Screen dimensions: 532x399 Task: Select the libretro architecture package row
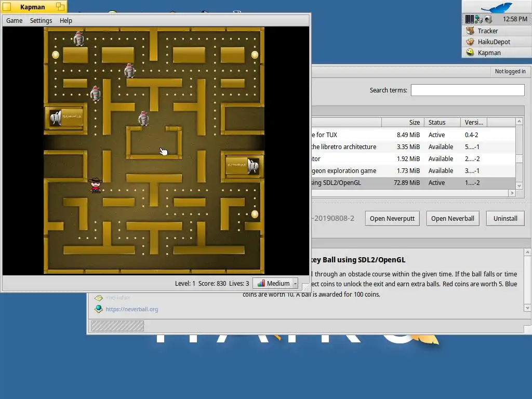tap(413, 147)
